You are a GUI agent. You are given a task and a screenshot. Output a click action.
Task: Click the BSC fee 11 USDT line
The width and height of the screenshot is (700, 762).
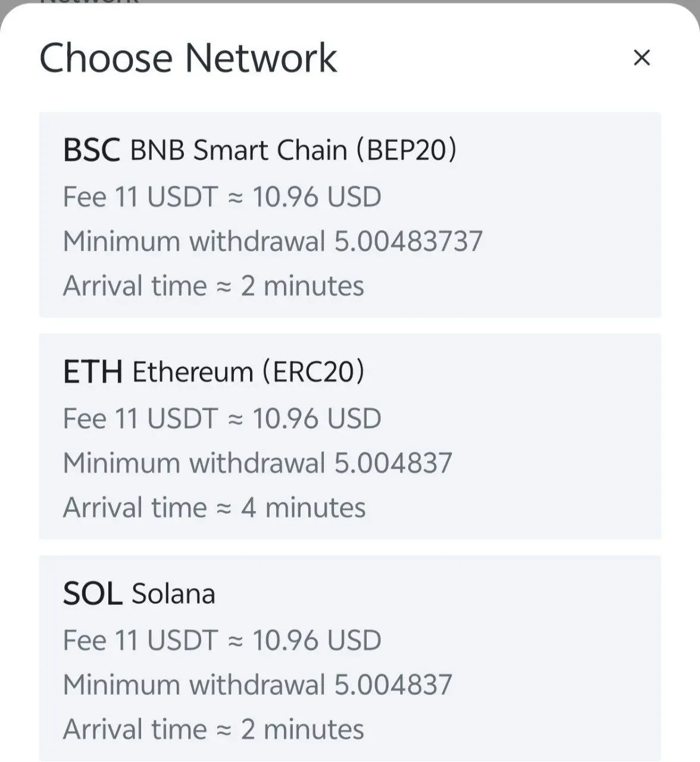[x=222, y=197]
